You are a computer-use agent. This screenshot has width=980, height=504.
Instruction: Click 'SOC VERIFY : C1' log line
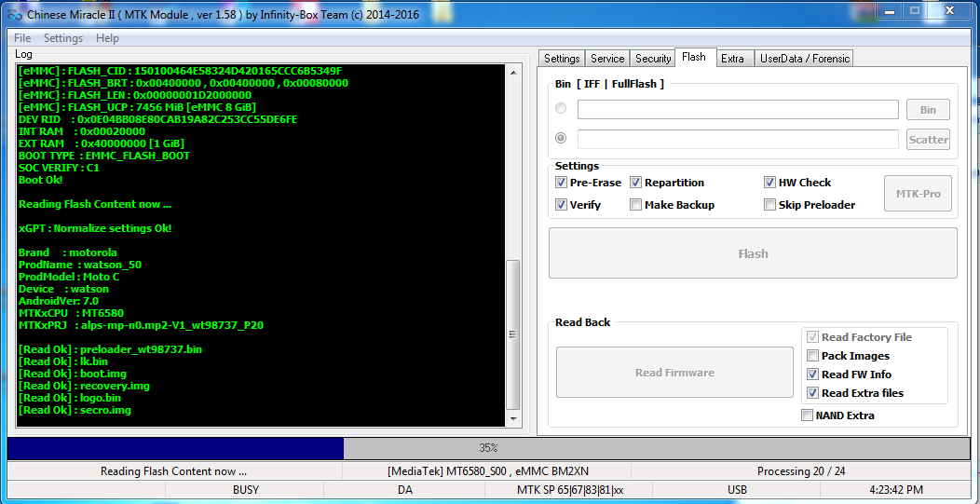[x=60, y=168]
